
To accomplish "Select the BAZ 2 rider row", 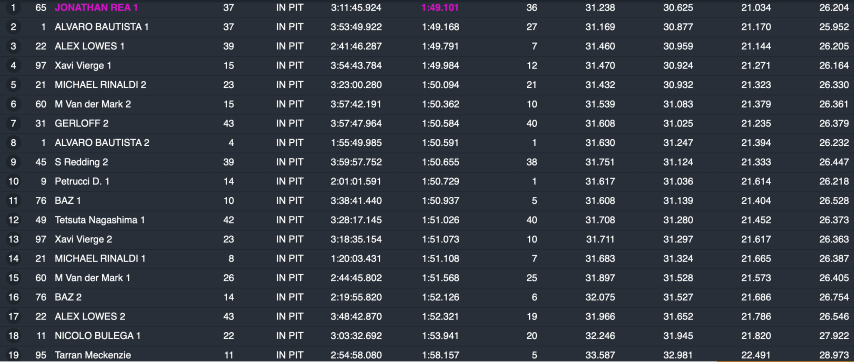I will coord(427,297).
